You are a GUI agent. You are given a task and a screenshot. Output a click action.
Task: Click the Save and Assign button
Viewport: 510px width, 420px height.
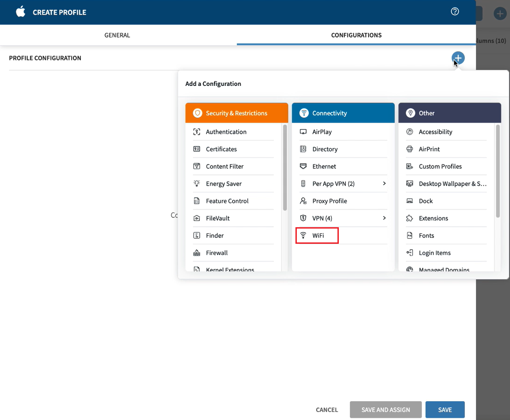[x=385, y=410]
